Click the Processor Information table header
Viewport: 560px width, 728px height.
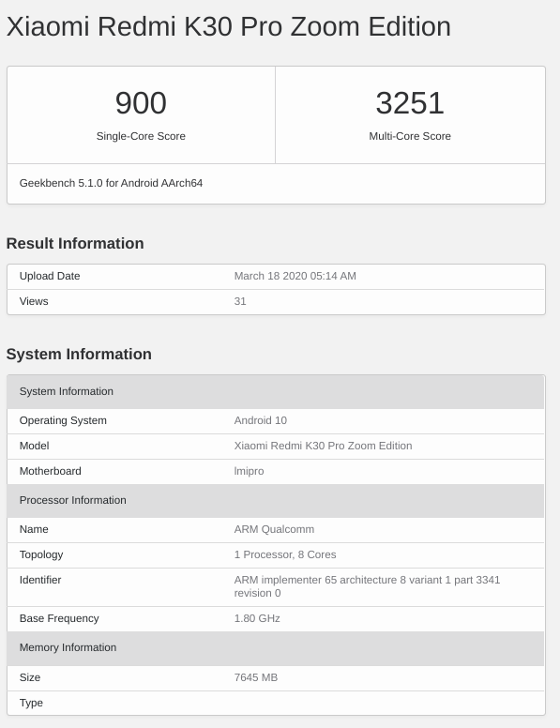click(x=276, y=501)
